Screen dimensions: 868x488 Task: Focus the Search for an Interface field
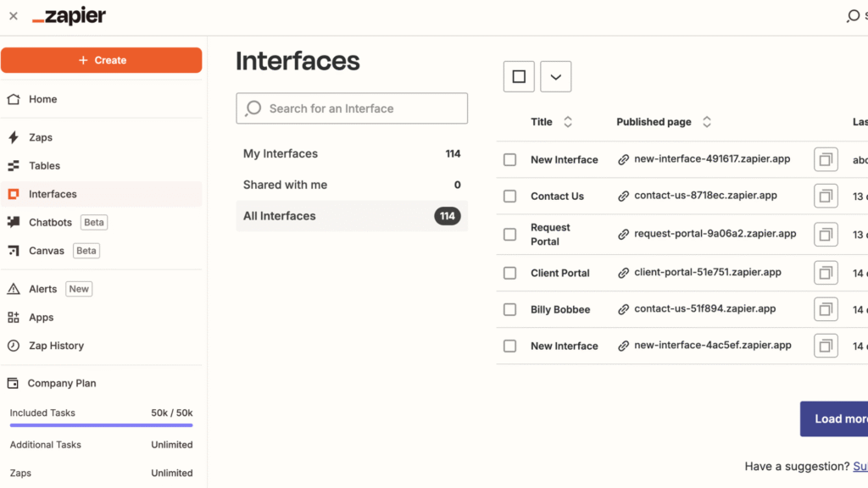(x=352, y=108)
